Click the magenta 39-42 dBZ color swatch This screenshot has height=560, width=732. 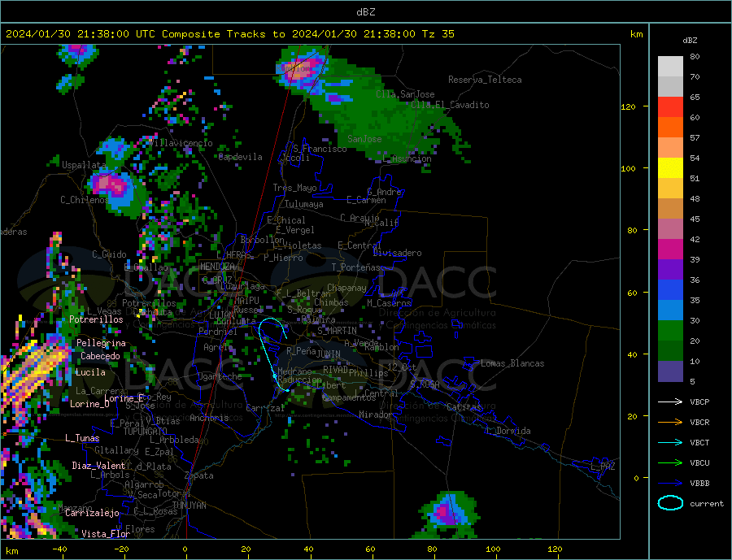(670, 250)
